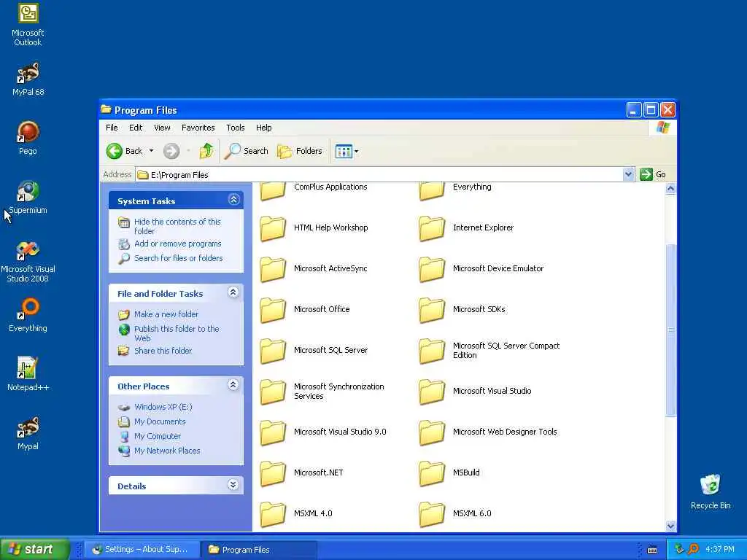Viewport: 747px width, 560px height.
Task: Select the Microsoft Visual Studio 9.0 folder
Action: point(323,432)
